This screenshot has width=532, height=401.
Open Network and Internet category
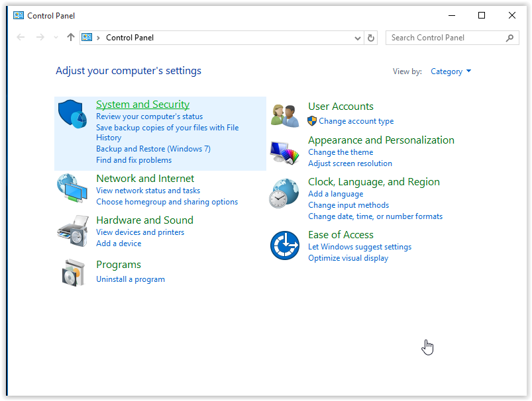tap(145, 178)
